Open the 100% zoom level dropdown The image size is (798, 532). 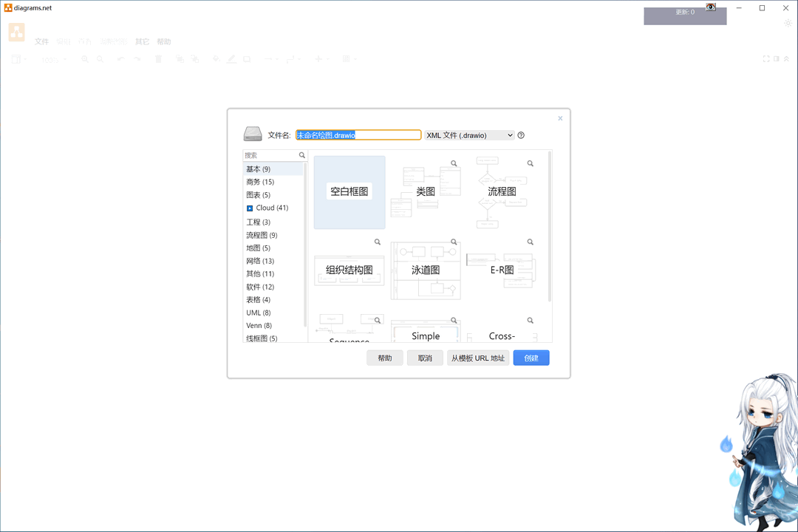53,59
